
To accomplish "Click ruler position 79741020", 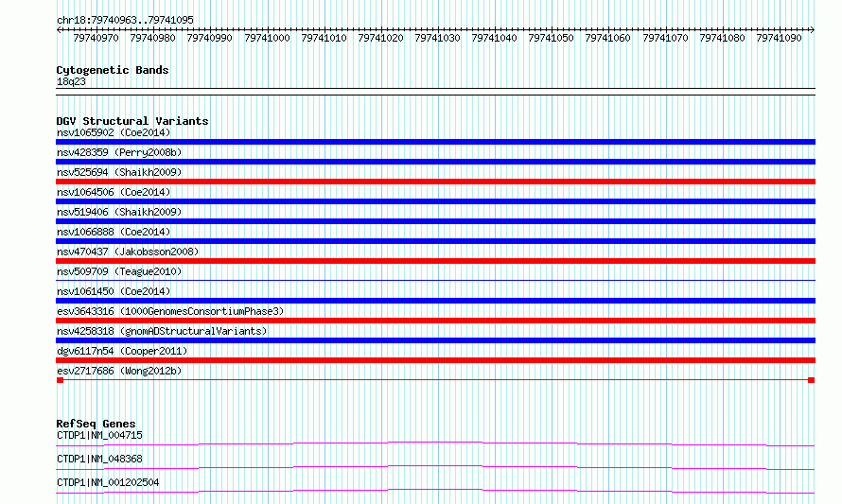I will (380, 38).
